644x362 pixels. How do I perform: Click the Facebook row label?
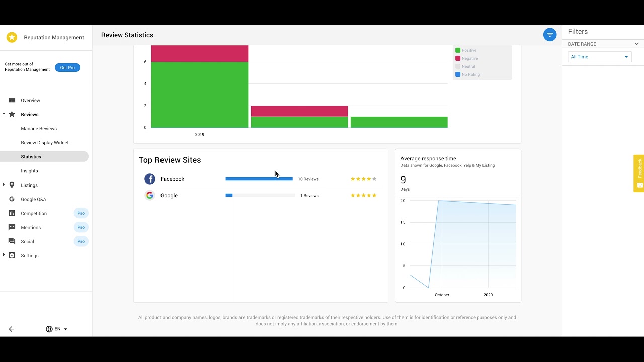click(172, 179)
